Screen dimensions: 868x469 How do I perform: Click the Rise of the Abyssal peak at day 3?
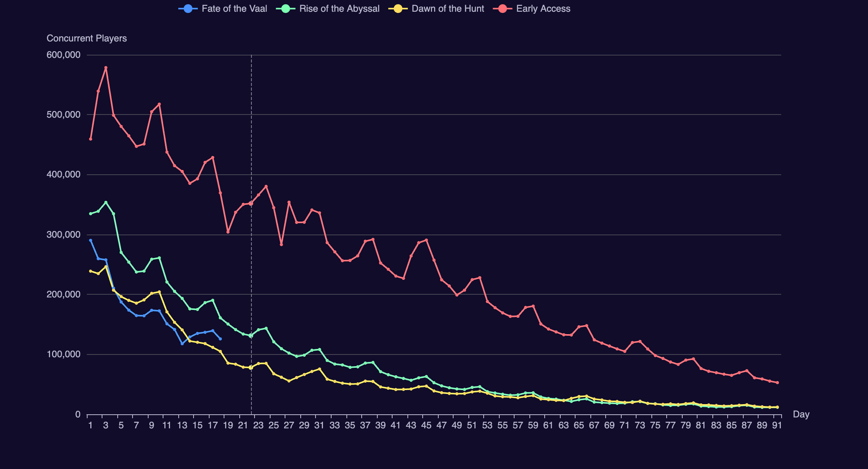coord(106,202)
